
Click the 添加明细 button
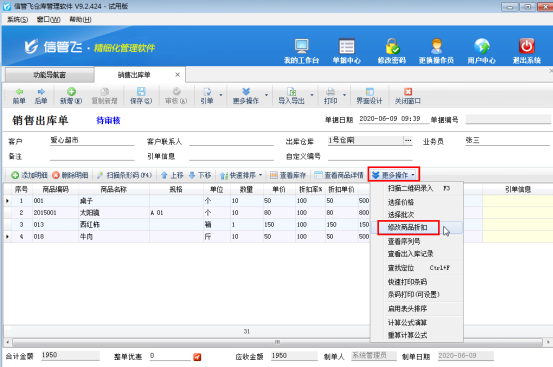tap(29, 175)
